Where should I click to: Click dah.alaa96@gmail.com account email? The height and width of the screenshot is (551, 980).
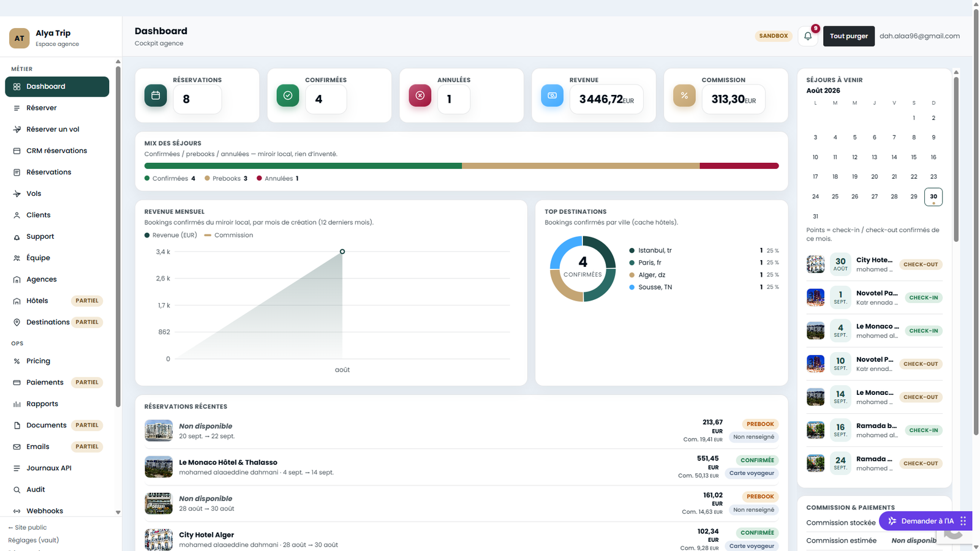[919, 36]
